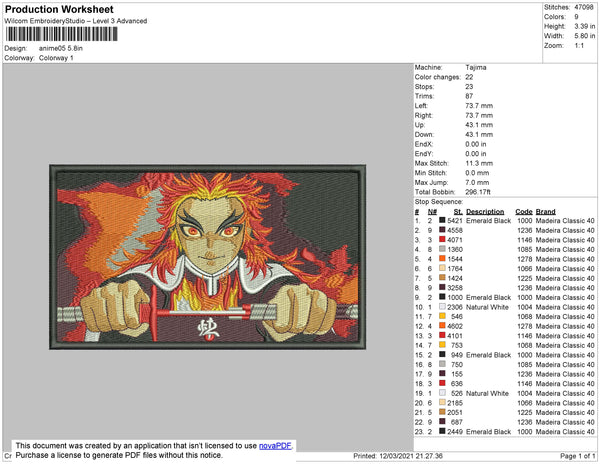
Task: Click 'Emerald Black' in stop row 23
Action: click(x=489, y=431)
